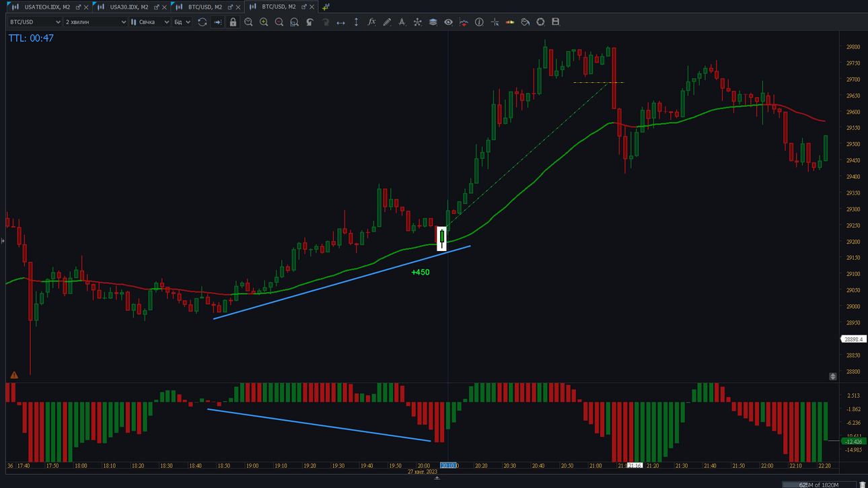This screenshot has height=488, width=868.
Task: Select the compass measurement tool
Action: coord(402,22)
